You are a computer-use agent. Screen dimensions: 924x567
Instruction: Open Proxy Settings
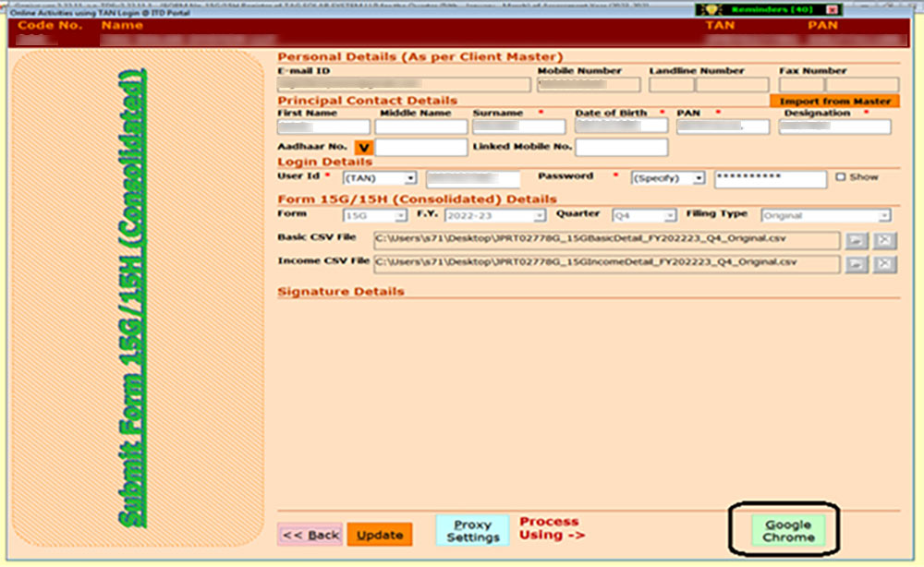pos(471,528)
